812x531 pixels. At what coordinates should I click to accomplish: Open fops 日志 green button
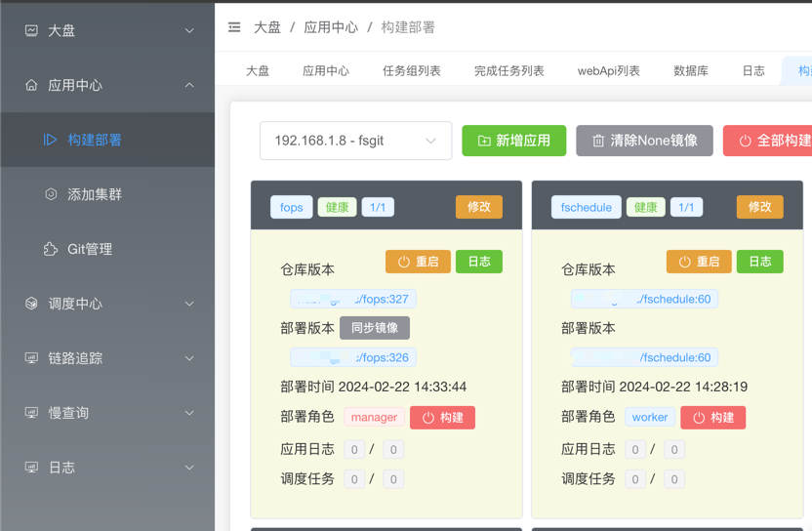pos(479,262)
